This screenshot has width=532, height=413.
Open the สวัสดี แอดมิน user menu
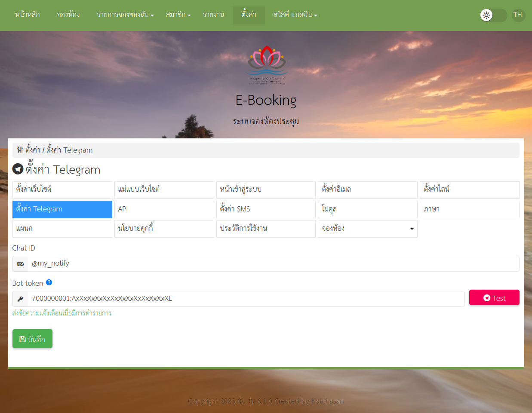295,15
